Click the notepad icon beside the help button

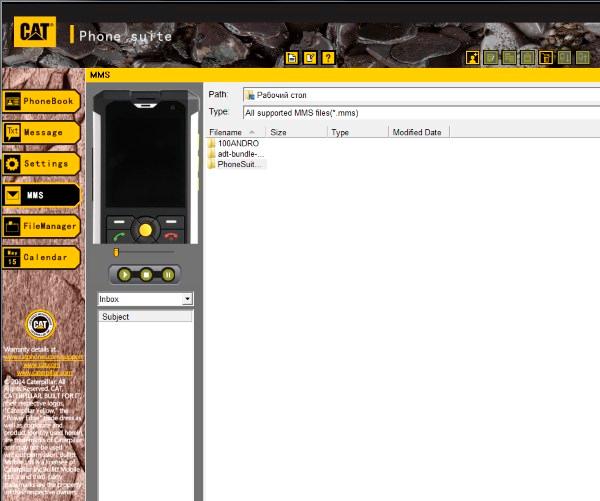click(310, 58)
